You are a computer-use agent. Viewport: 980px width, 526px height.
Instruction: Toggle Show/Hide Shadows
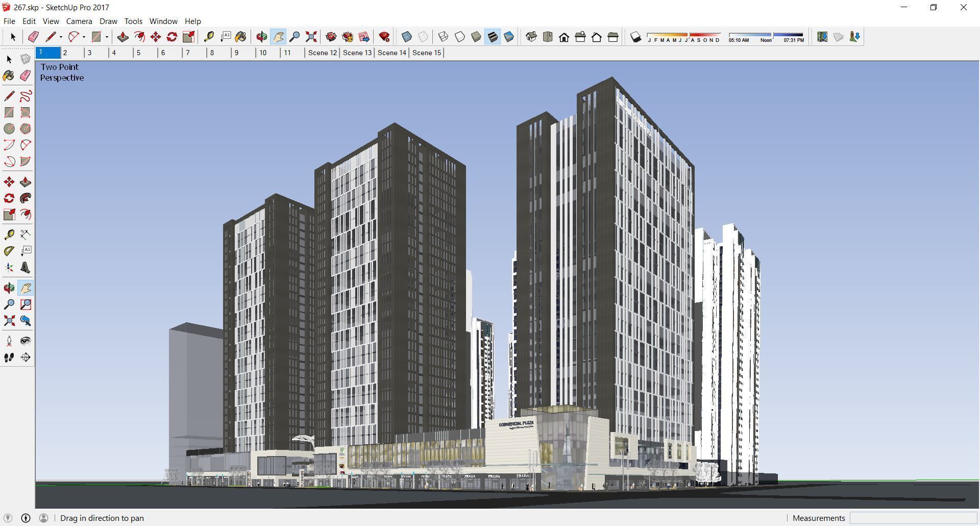[x=635, y=37]
